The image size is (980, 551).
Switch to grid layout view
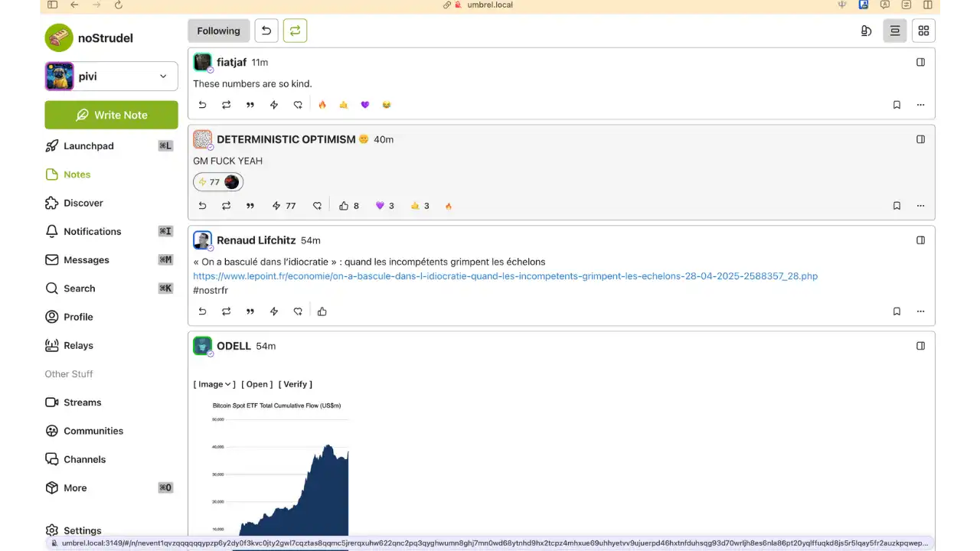tap(923, 31)
